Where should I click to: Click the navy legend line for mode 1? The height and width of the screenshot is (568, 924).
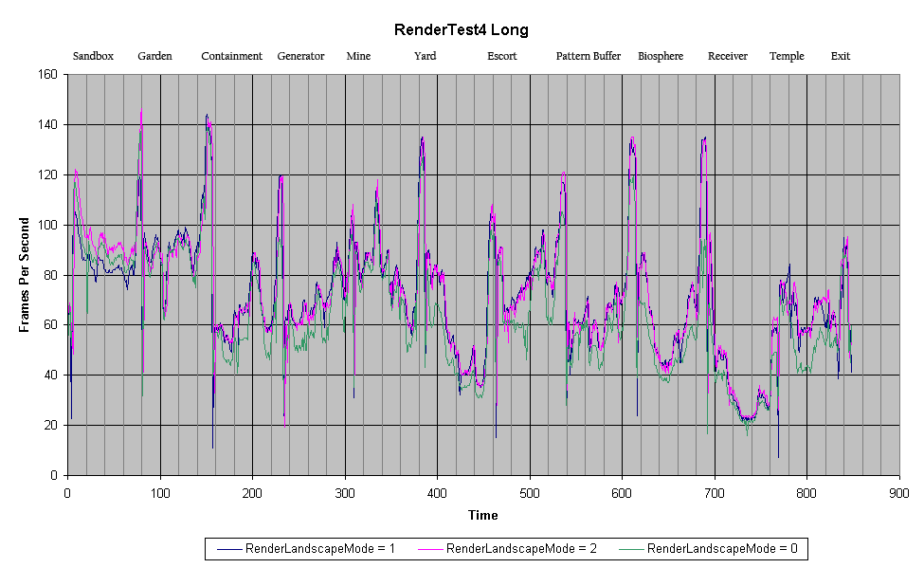(229, 550)
